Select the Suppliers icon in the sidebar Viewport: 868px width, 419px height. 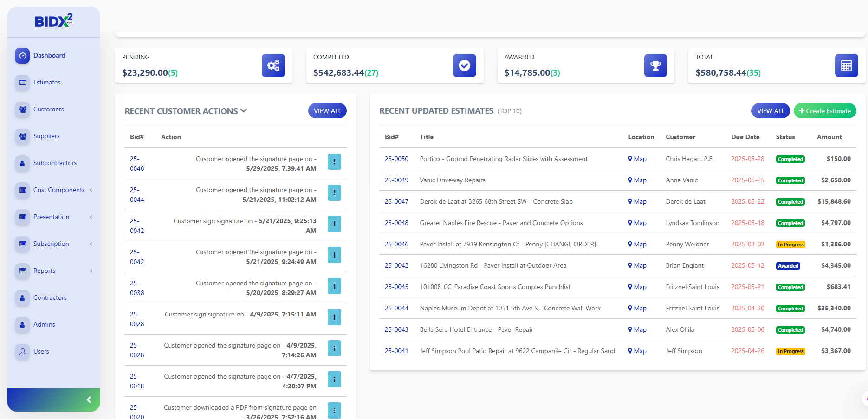tap(22, 136)
